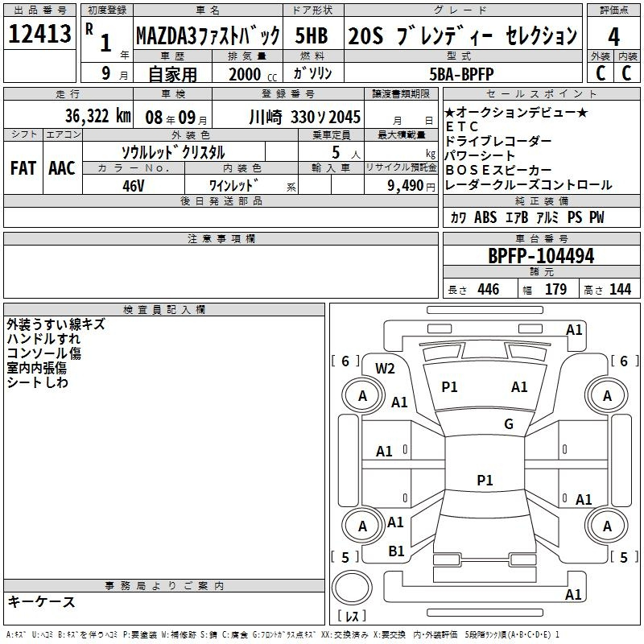Click the chassis number BPFP-104494
This screenshot has height=644, width=644.
[x=541, y=257]
